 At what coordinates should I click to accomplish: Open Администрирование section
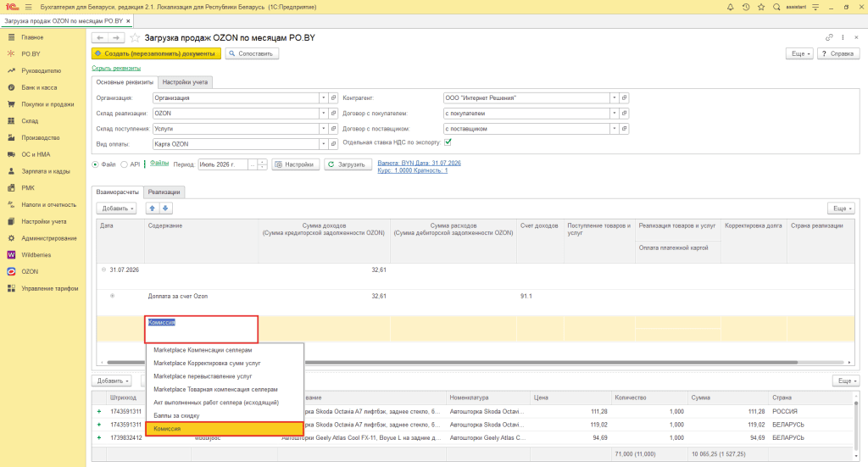click(x=48, y=238)
